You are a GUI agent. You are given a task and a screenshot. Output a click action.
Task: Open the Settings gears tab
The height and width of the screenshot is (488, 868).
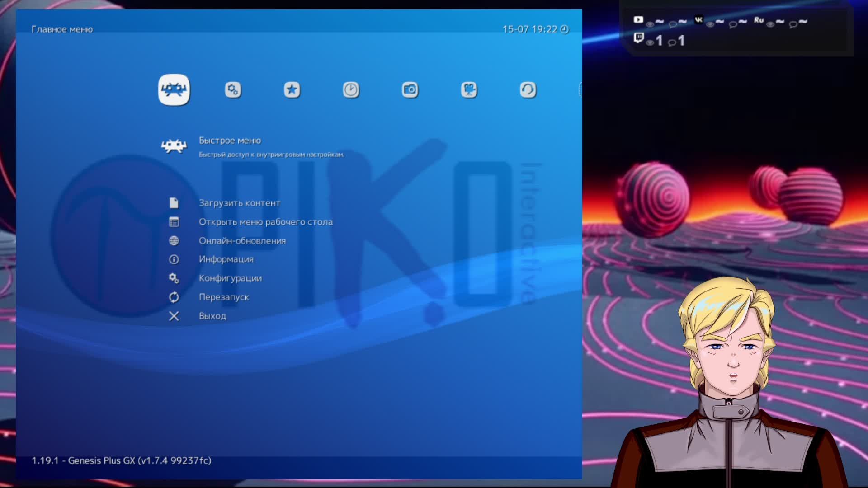click(x=233, y=89)
